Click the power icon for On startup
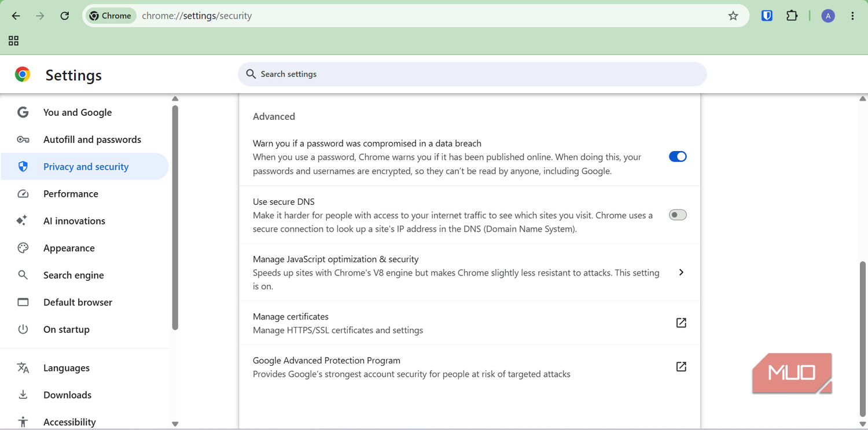 pyautogui.click(x=23, y=329)
